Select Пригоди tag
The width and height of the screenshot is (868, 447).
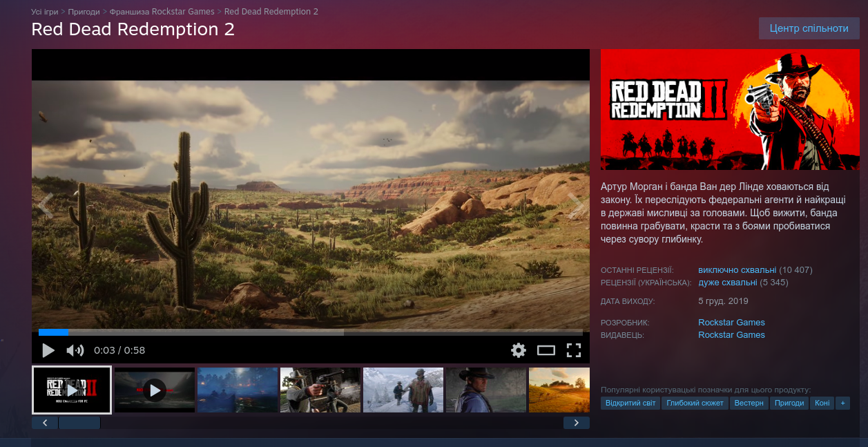click(x=789, y=403)
